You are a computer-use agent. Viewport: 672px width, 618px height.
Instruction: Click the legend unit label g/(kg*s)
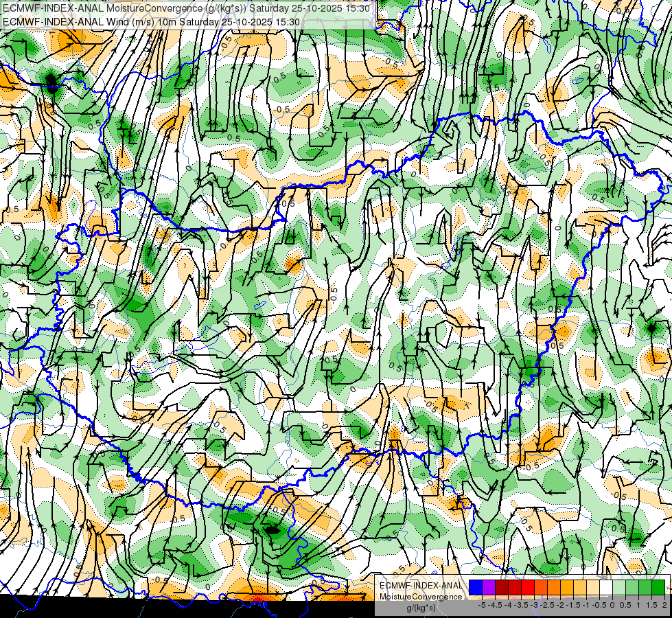pyautogui.click(x=421, y=608)
